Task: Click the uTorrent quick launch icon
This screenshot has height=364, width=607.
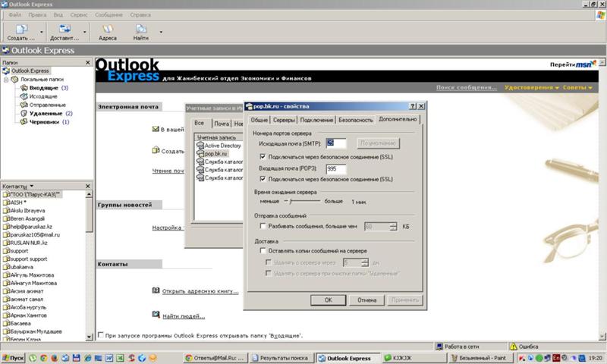Action: pyautogui.click(x=33, y=358)
